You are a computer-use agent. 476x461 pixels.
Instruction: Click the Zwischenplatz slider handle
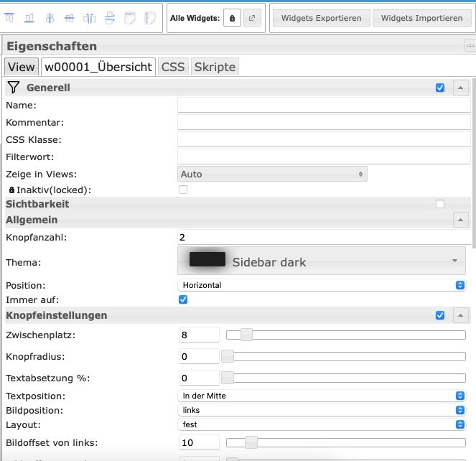click(x=246, y=335)
